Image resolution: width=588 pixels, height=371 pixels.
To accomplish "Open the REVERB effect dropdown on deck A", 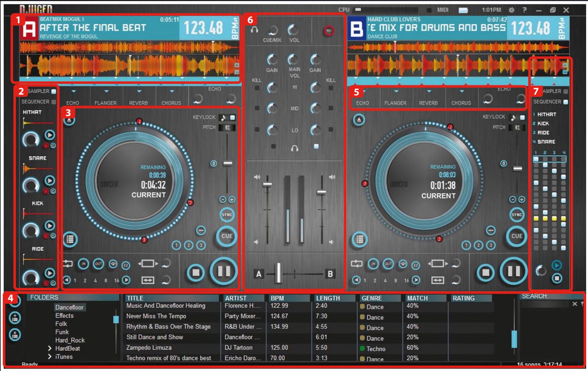I will pos(139,91).
